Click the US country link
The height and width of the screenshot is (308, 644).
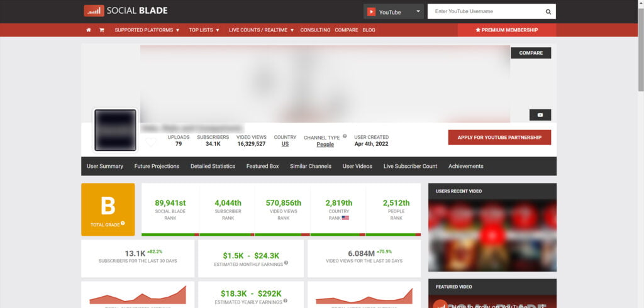pos(285,144)
